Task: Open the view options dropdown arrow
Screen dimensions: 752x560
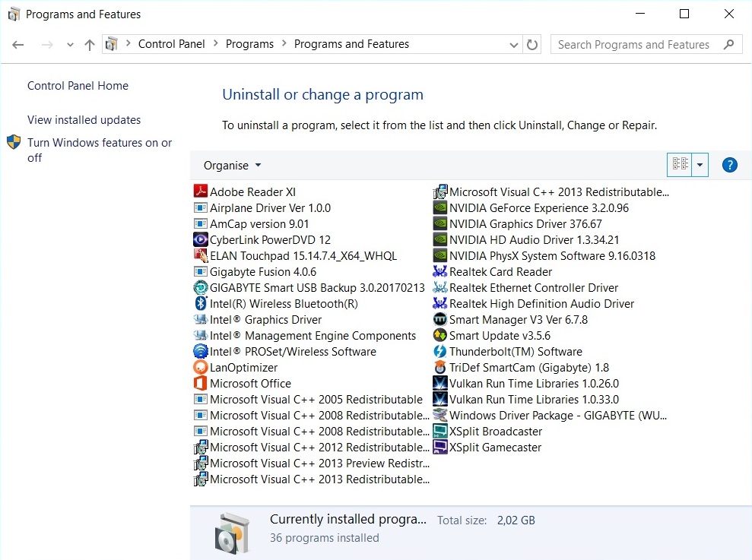Action: tap(700, 165)
